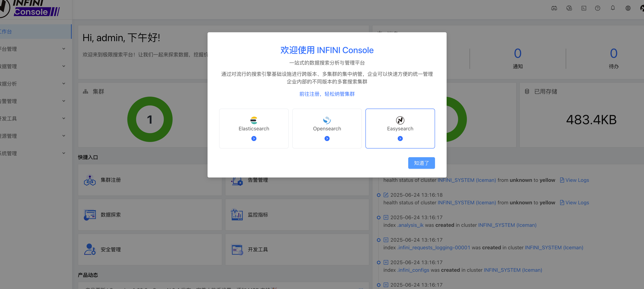644x289 pixels.
Task: Click the blue arrow under Easysearch
Action: pos(400,138)
